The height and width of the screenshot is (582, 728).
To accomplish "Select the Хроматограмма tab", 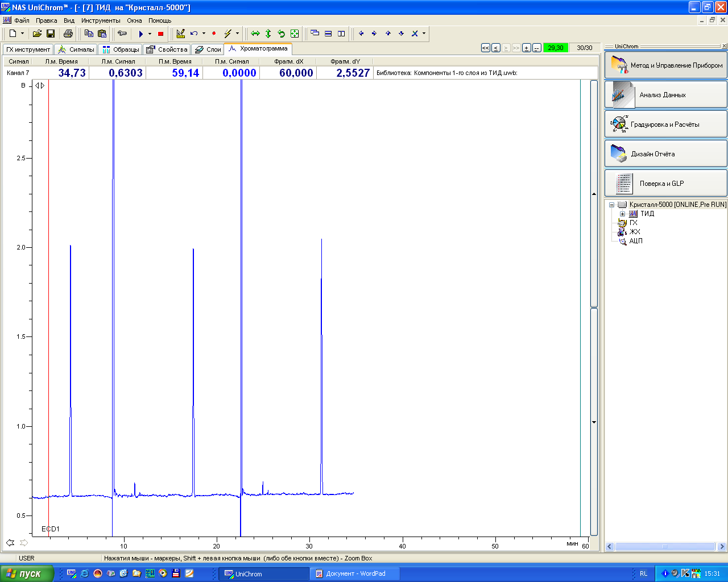I will [x=258, y=49].
